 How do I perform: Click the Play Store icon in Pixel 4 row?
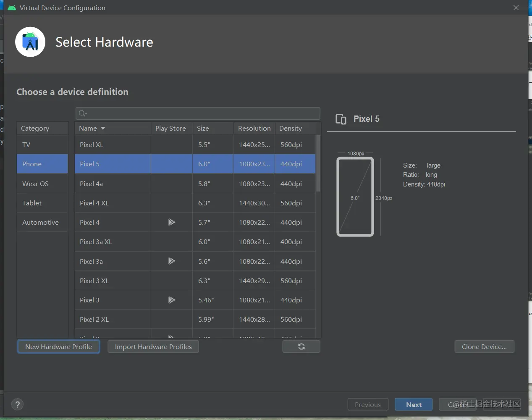point(171,222)
